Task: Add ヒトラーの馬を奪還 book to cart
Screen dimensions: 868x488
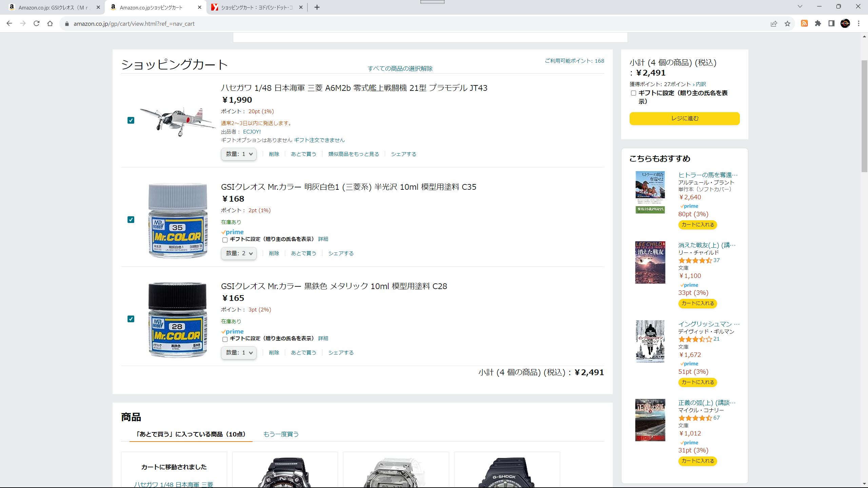Action: pos(697,225)
